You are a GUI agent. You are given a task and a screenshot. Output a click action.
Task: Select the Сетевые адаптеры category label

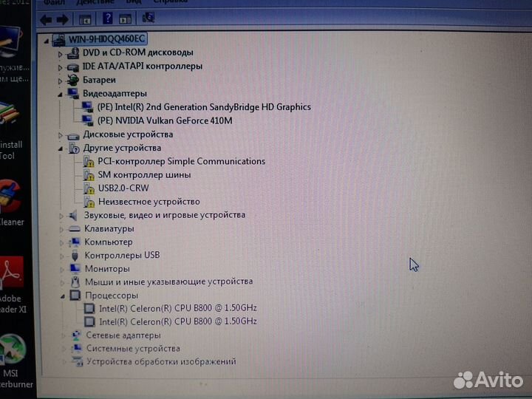[123, 335]
